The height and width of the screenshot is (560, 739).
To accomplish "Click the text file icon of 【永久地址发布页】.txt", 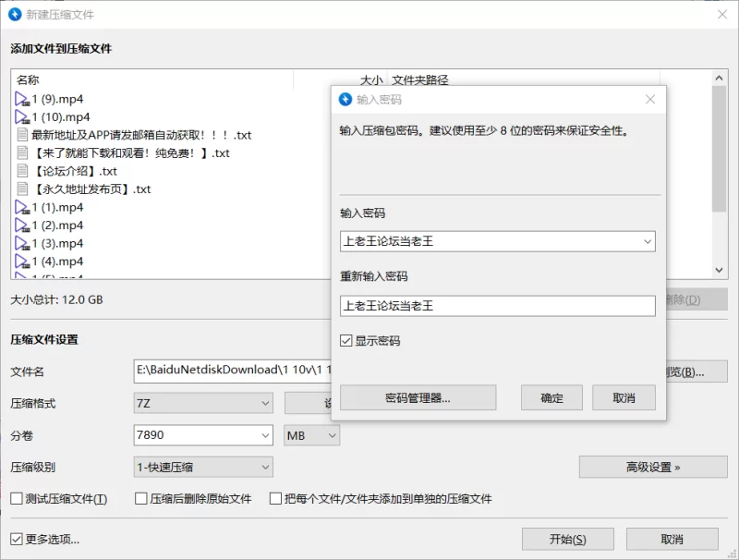I will (x=22, y=189).
